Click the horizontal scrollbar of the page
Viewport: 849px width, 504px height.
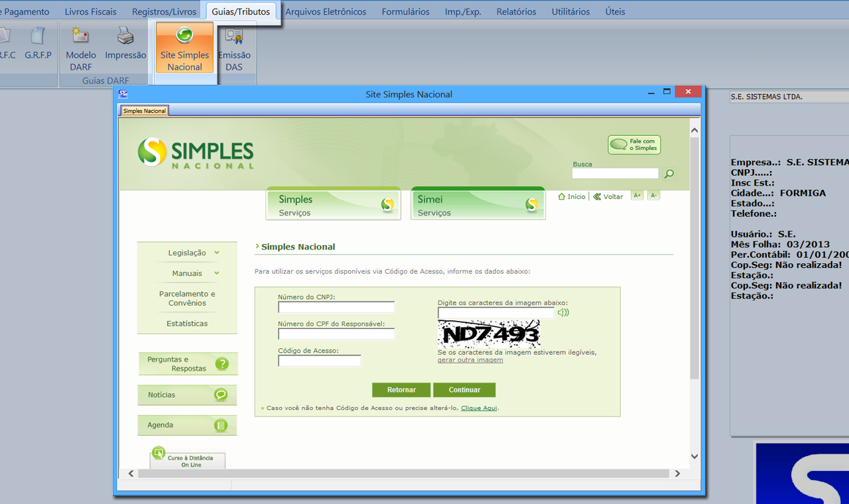coord(398,473)
